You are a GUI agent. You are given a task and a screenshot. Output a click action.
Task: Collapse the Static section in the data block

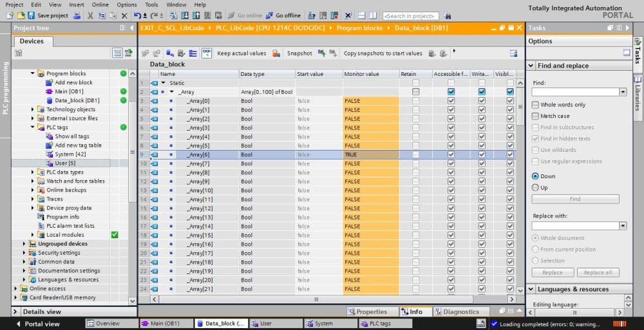tap(163, 83)
